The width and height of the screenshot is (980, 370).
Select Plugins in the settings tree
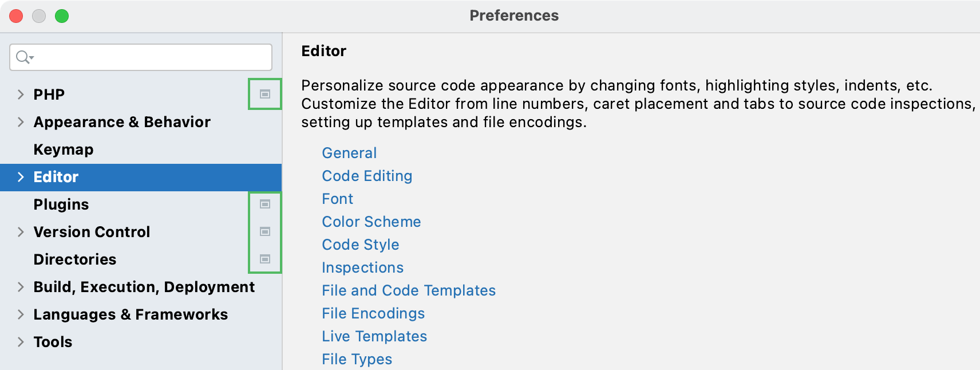point(61,204)
